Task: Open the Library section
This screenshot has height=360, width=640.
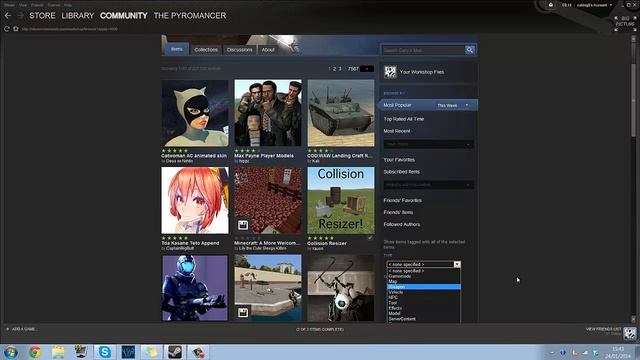Action: coord(78,16)
